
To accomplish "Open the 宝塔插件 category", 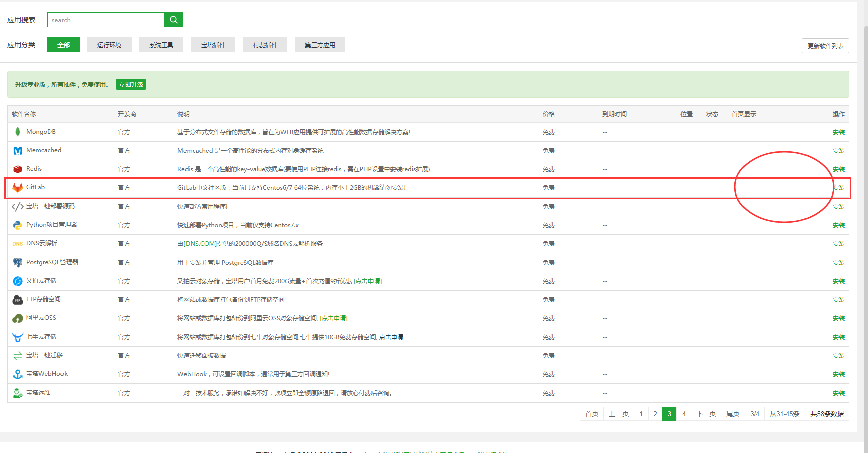I will 213,45.
